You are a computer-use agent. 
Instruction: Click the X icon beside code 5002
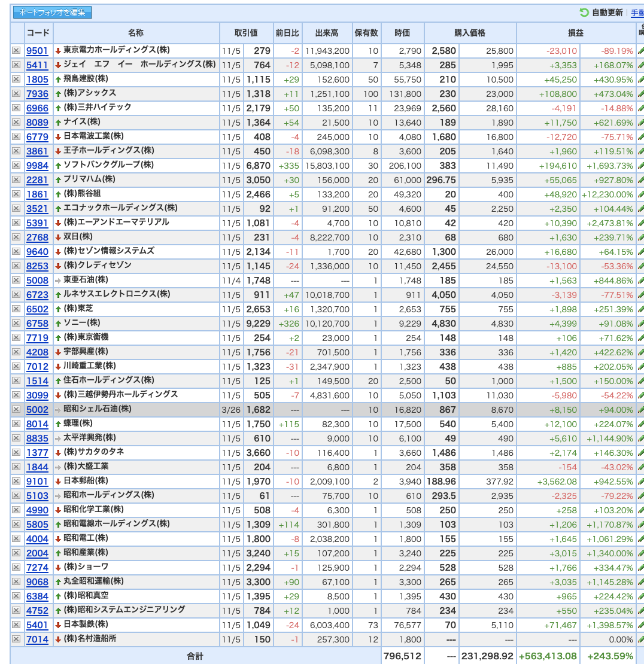click(x=16, y=410)
